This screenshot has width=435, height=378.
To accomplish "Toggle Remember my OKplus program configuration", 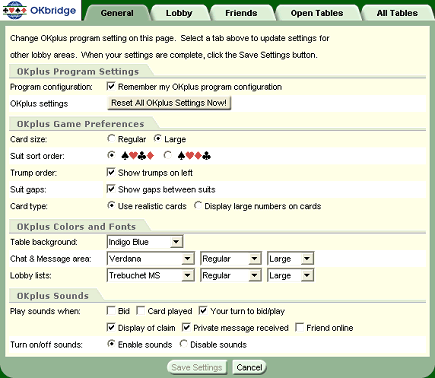I will point(111,87).
